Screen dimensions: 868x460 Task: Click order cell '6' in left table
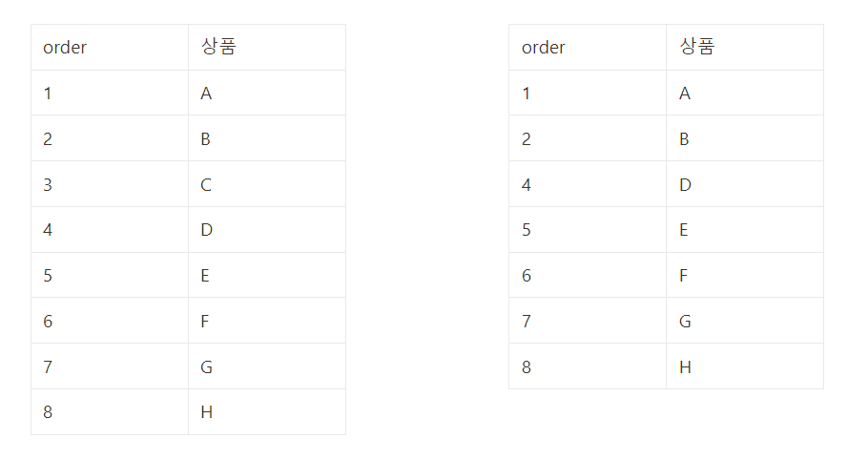[110, 321]
